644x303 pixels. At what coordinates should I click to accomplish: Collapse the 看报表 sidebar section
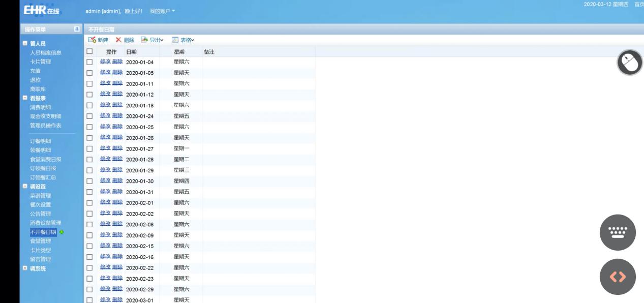tap(25, 98)
